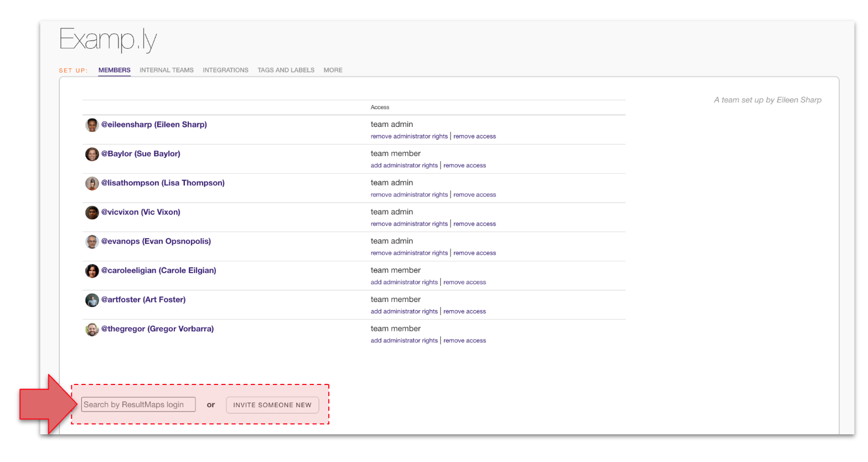
Task: Open the Integrations tab
Action: [x=225, y=70]
